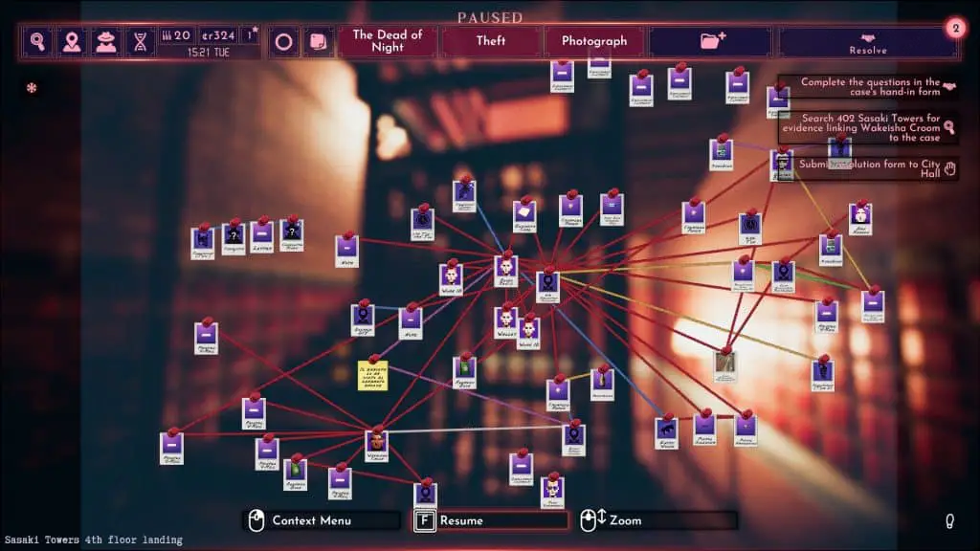Click the new case folder plus button
Screen dimensions: 980x551
pos(711,41)
